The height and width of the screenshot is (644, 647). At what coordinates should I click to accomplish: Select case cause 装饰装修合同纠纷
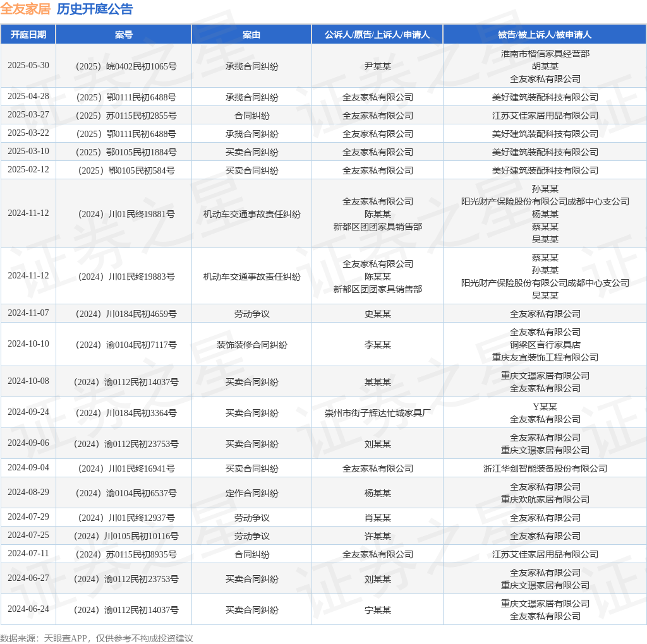coord(251,345)
